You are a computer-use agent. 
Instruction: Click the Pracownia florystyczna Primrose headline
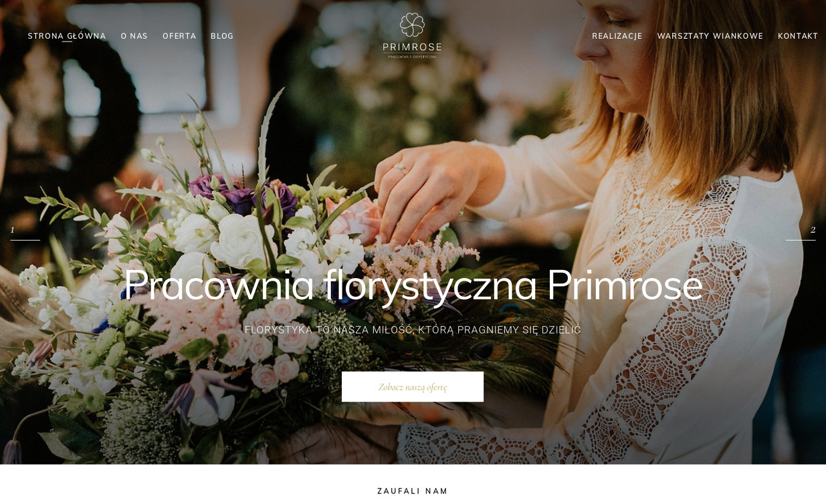pyautogui.click(x=413, y=285)
